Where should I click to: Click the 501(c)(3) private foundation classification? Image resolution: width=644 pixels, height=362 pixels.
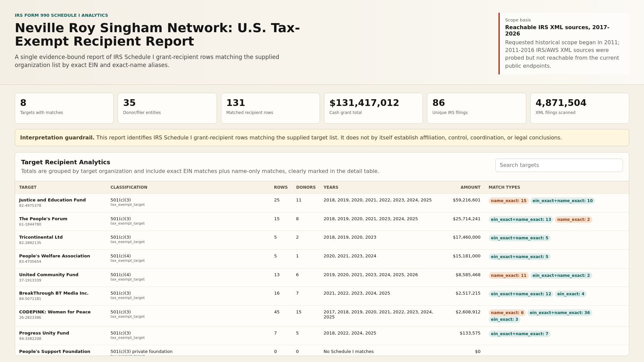(x=142, y=352)
